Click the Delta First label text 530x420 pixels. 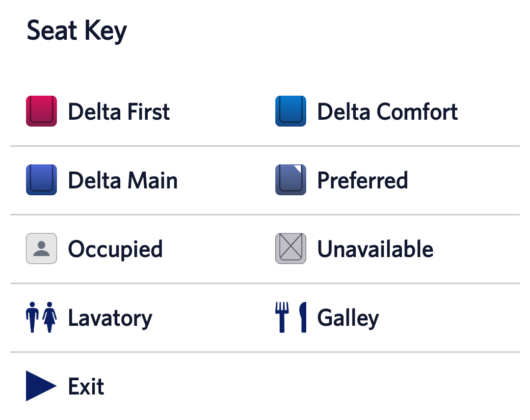(119, 112)
